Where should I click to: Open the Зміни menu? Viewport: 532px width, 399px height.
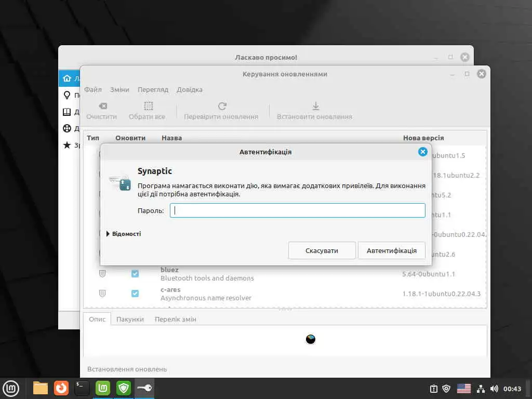tap(119, 89)
